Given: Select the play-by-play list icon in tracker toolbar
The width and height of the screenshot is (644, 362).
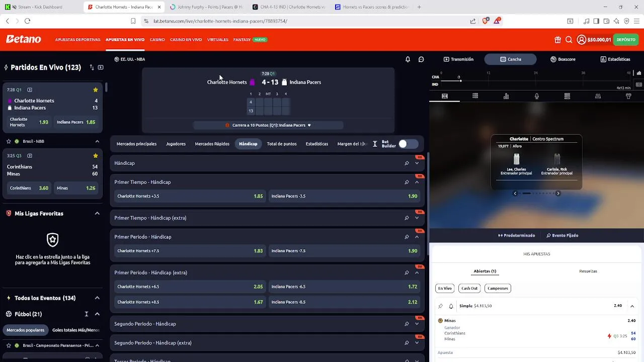Looking at the screenshot, I should point(475,96).
